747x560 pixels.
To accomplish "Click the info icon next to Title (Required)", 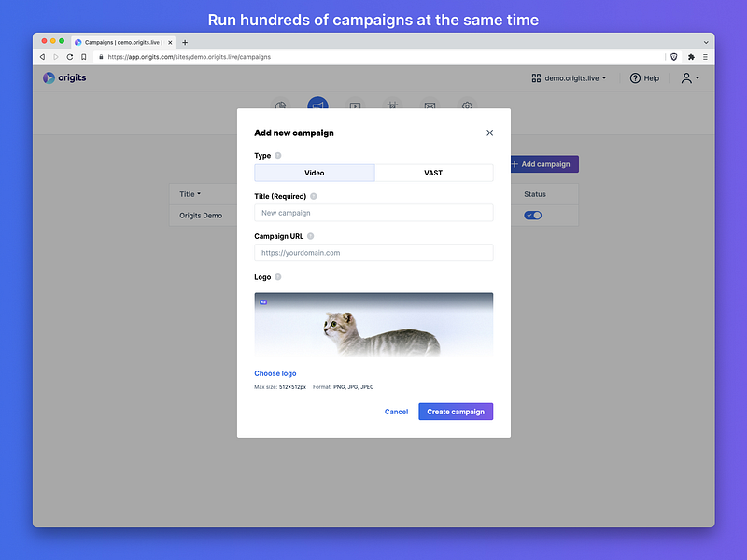I will pos(314,196).
